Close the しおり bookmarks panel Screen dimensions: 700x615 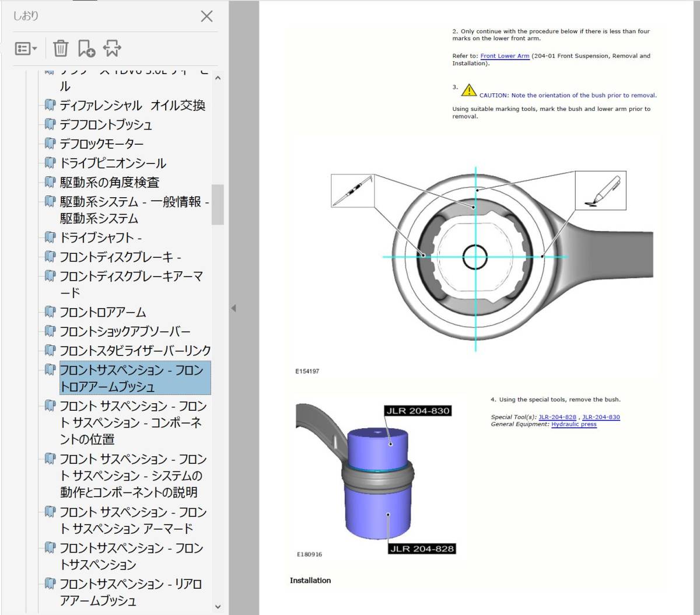(206, 16)
